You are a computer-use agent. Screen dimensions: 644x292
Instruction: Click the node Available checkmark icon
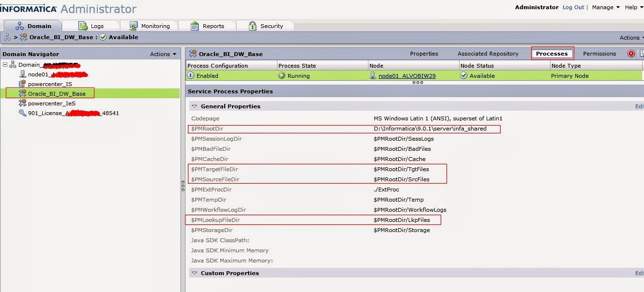pos(464,75)
